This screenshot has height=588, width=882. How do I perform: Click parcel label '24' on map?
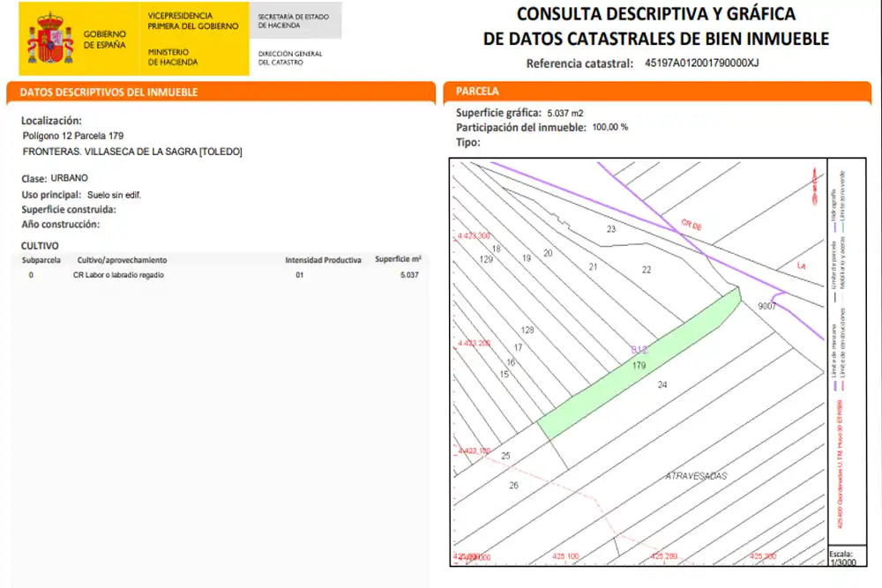coord(662,385)
